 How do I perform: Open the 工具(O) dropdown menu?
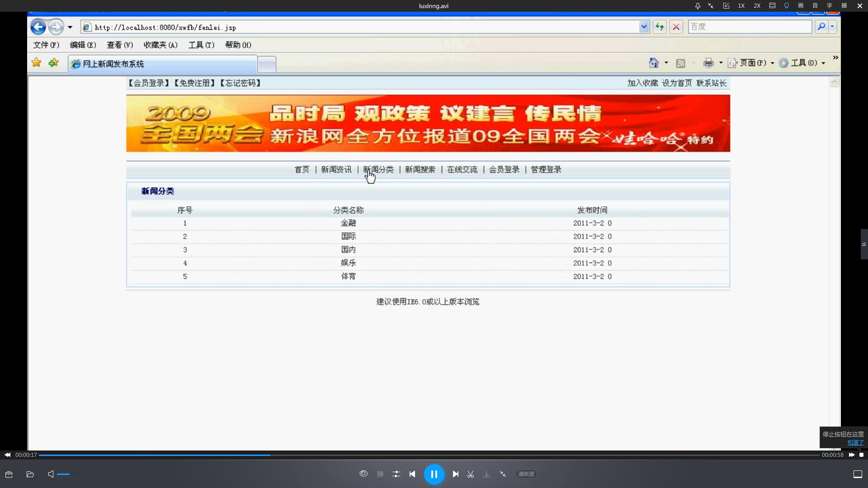(x=802, y=63)
